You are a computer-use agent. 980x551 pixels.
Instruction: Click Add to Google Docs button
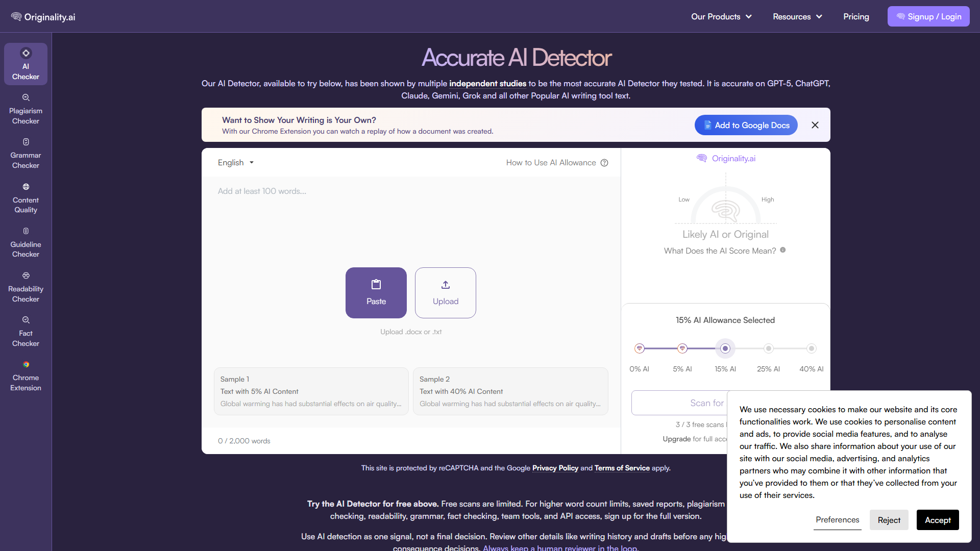point(746,125)
